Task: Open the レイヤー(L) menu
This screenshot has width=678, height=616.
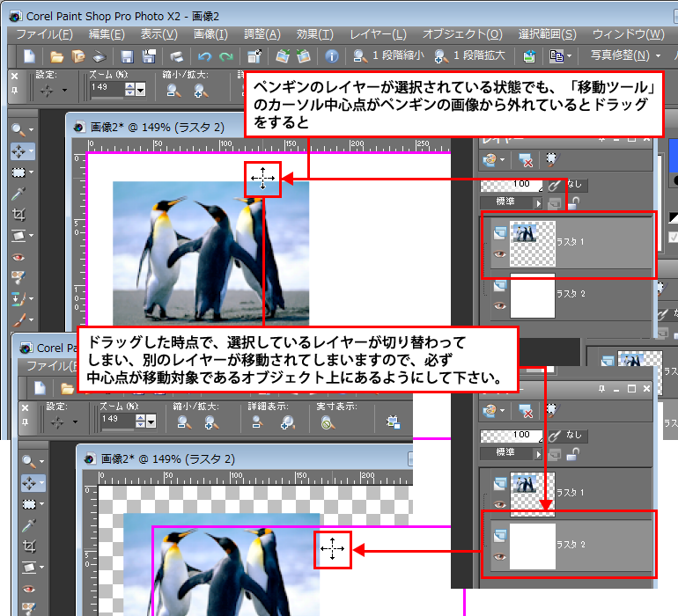Action: [378, 34]
